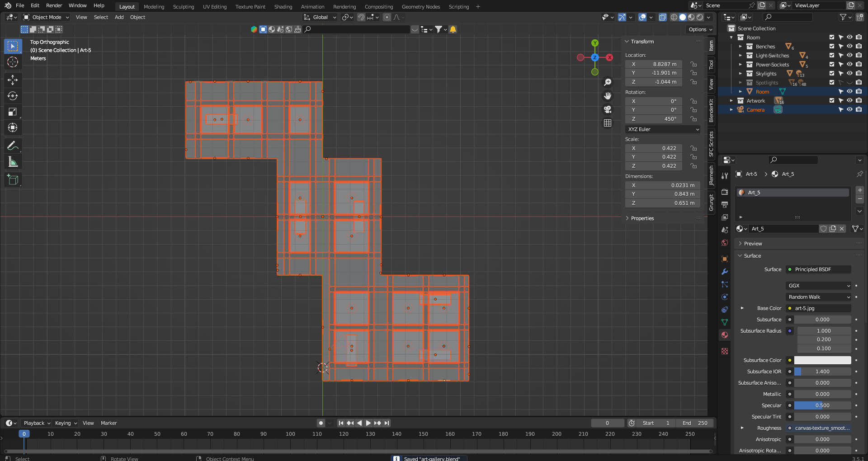Add a material slot with plus button

860,190
